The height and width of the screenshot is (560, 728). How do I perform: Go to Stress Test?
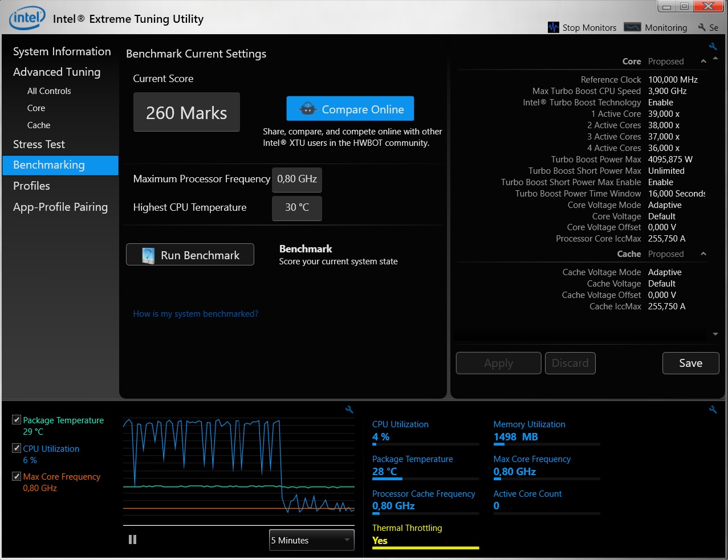tap(39, 144)
